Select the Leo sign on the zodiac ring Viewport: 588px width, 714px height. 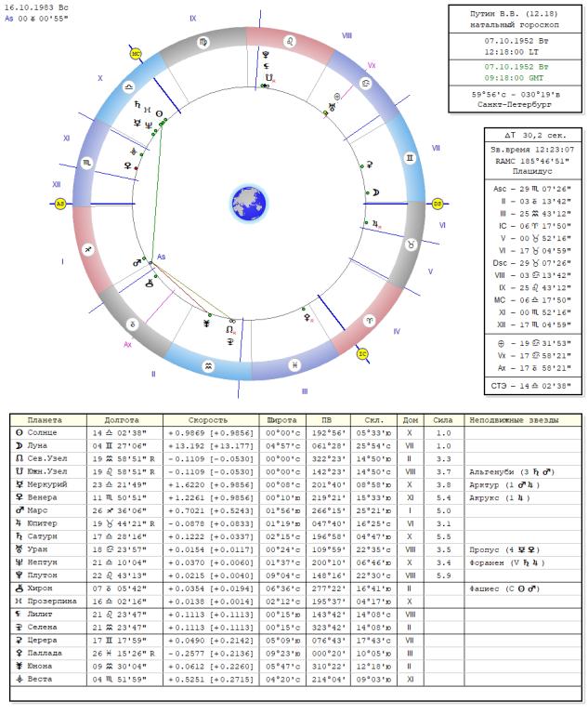[x=288, y=41]
